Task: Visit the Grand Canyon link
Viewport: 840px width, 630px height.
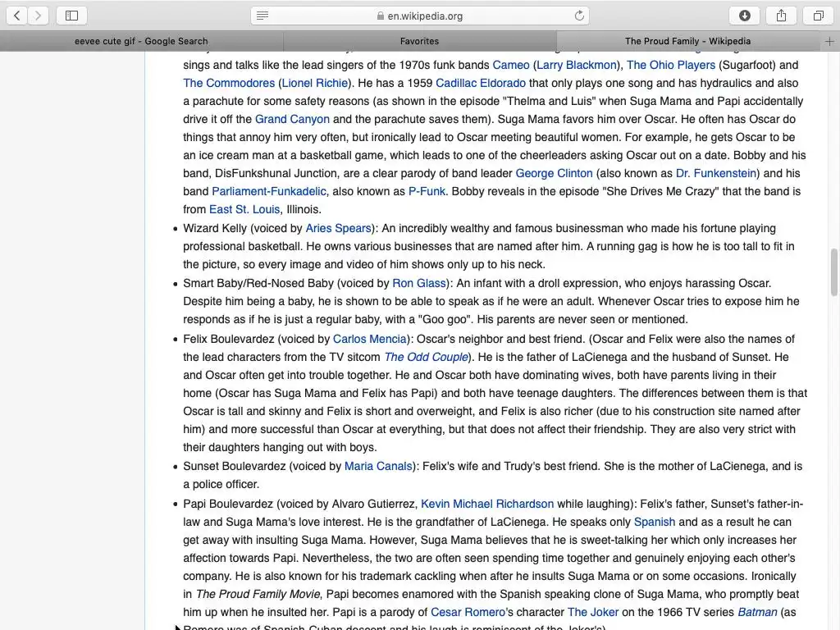Action: click(292, 119)
